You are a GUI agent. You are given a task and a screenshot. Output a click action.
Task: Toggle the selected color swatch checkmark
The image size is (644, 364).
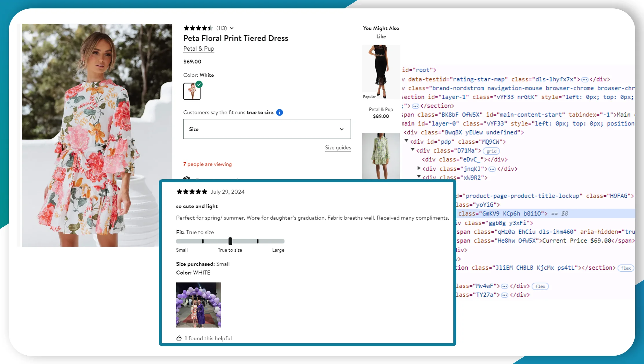point(199,85)
